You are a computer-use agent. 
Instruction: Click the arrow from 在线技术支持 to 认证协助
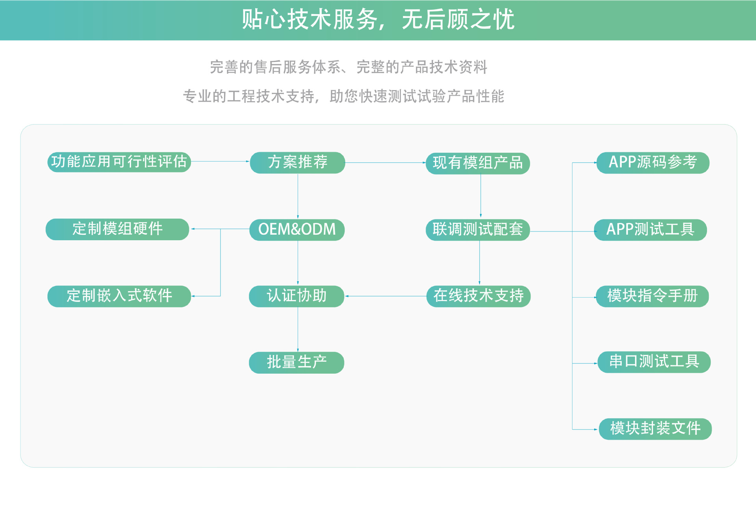pyautogui.click(x=385, y=296)
